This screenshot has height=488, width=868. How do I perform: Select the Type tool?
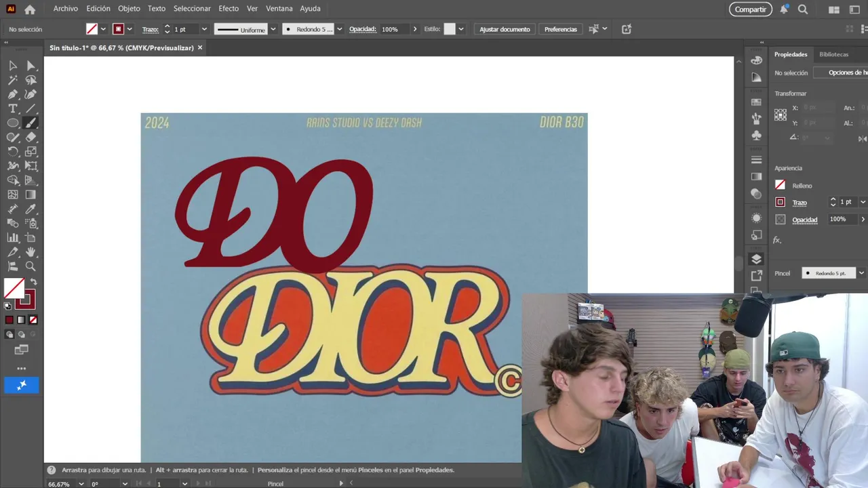point(13,108)
